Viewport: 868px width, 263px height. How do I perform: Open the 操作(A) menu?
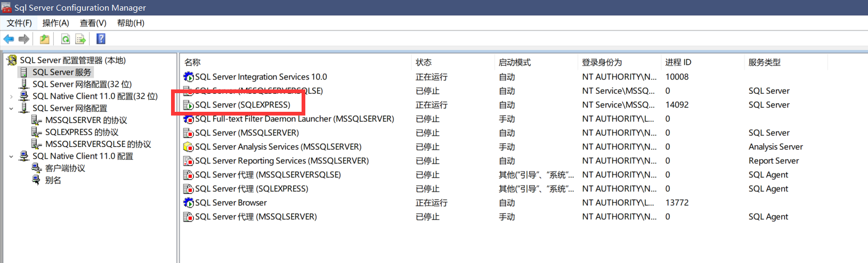pos(56,23)
